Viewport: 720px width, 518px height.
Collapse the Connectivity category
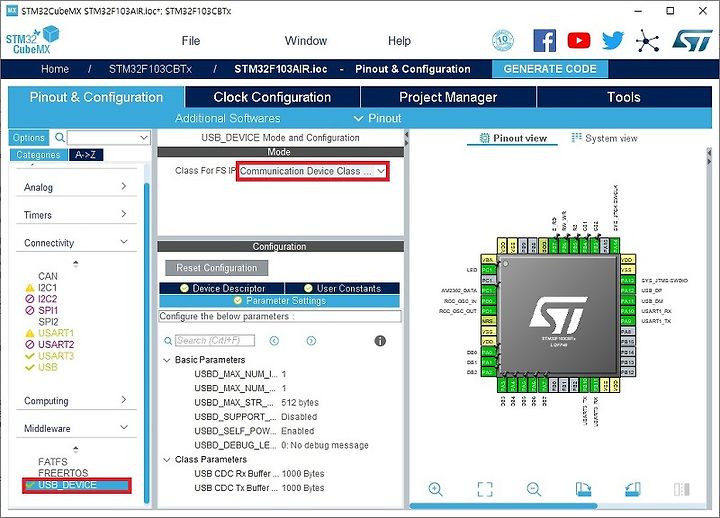(76, 242)
